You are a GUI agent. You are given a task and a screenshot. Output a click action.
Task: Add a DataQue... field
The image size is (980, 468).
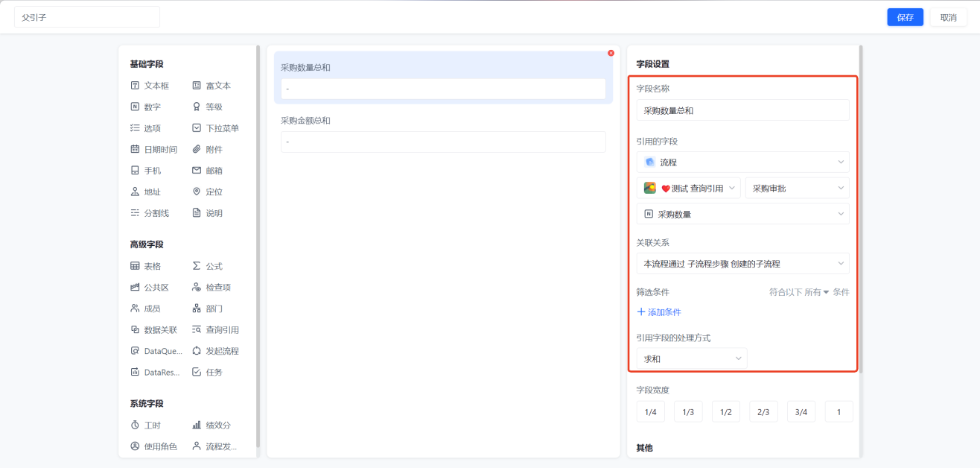pyautogui.click(x=156, y=351)
